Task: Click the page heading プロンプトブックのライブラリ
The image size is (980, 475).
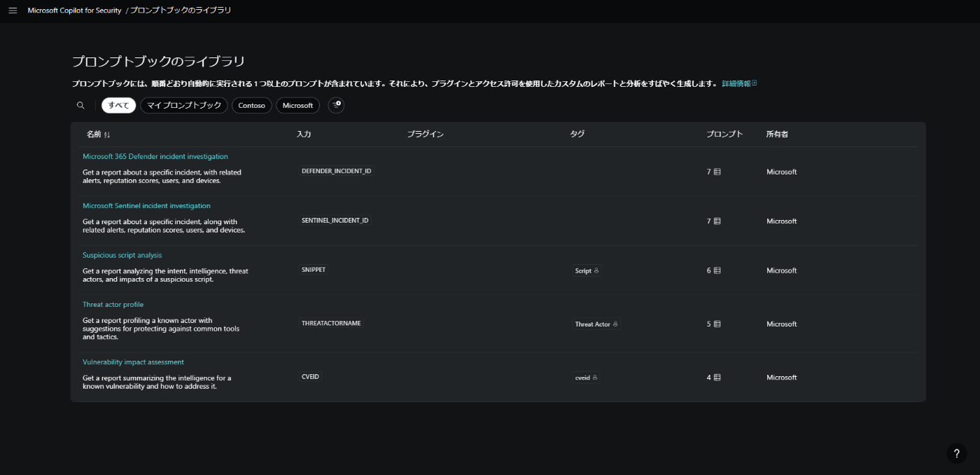Action: 158,62
